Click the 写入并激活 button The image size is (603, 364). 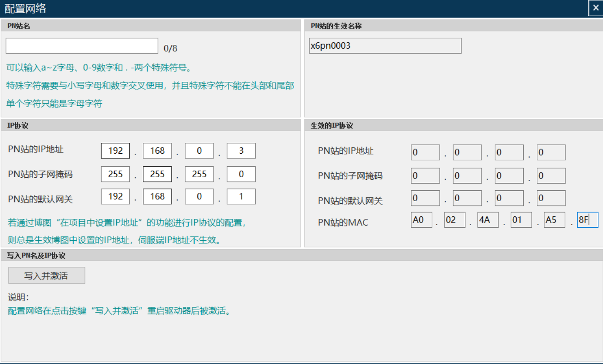47,276
